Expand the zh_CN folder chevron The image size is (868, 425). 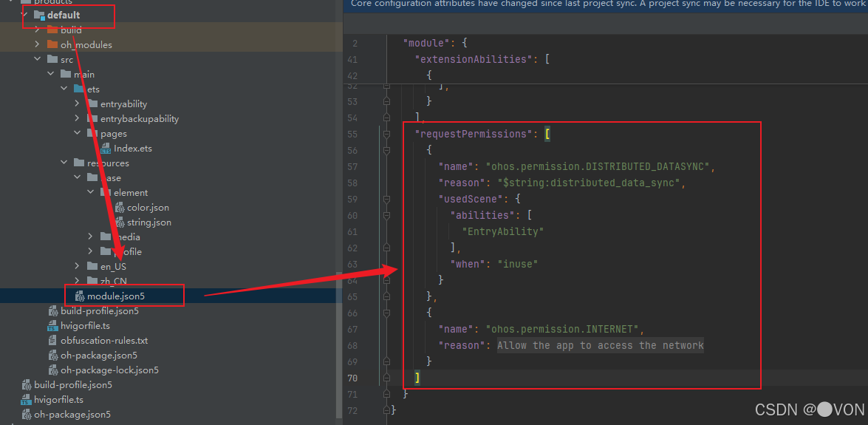coord(77,281)
